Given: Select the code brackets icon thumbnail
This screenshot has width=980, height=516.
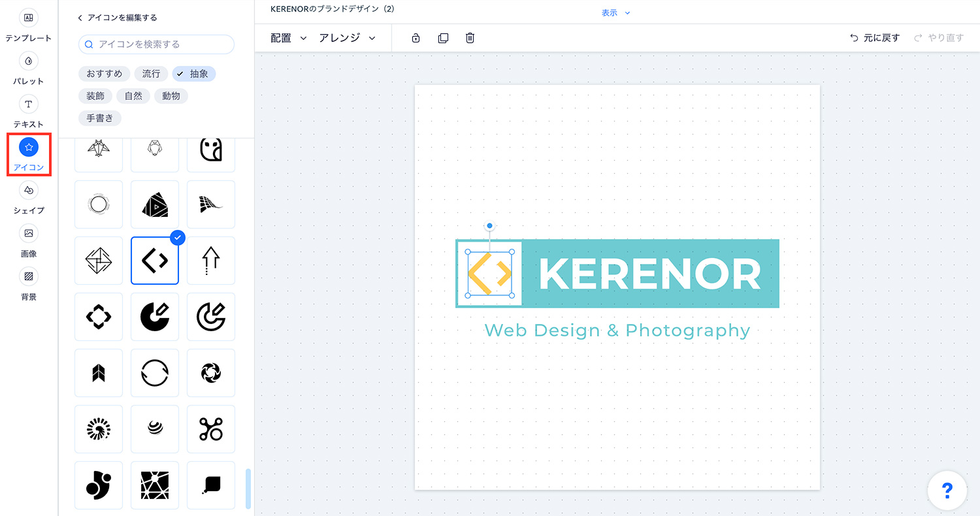Looking at the screenshot, I should pyautogui.click(x=155, y=261).
